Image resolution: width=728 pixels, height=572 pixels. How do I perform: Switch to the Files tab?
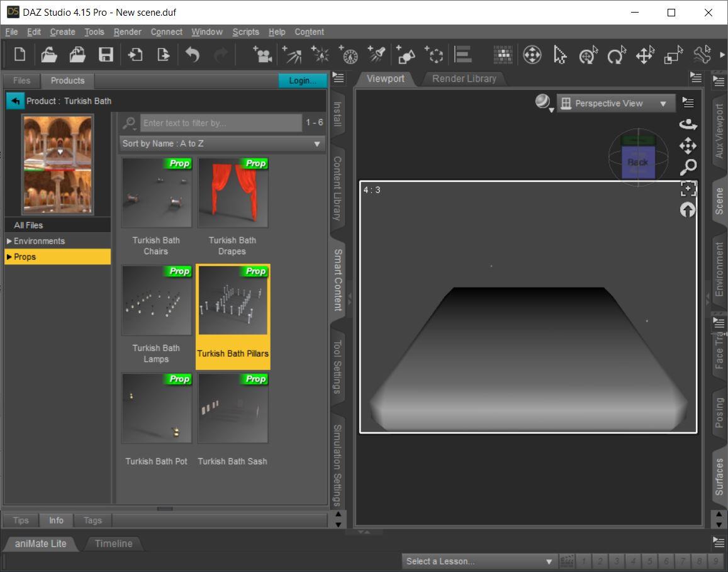pyautogui.click(x=21, y=81)
